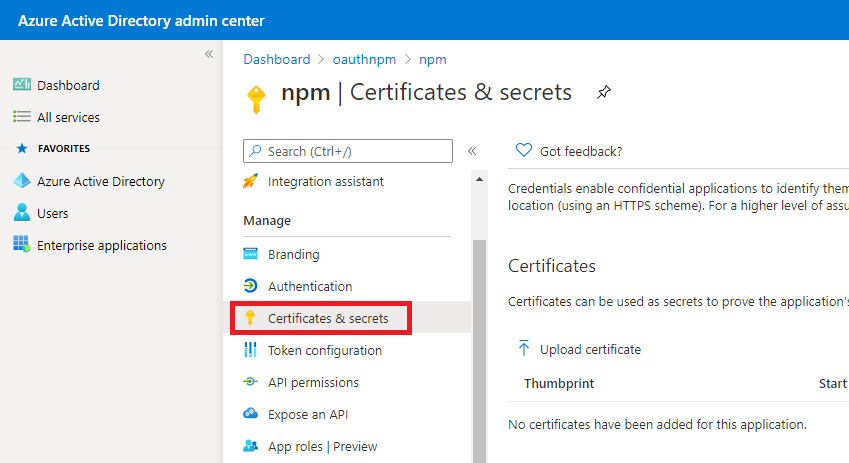Click the All services list icon
This screenshot has height=463, width=849.
tap(22, 117)
